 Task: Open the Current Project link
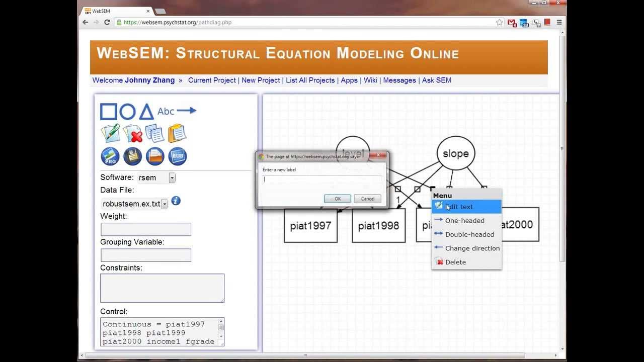(x=212, y=80)
